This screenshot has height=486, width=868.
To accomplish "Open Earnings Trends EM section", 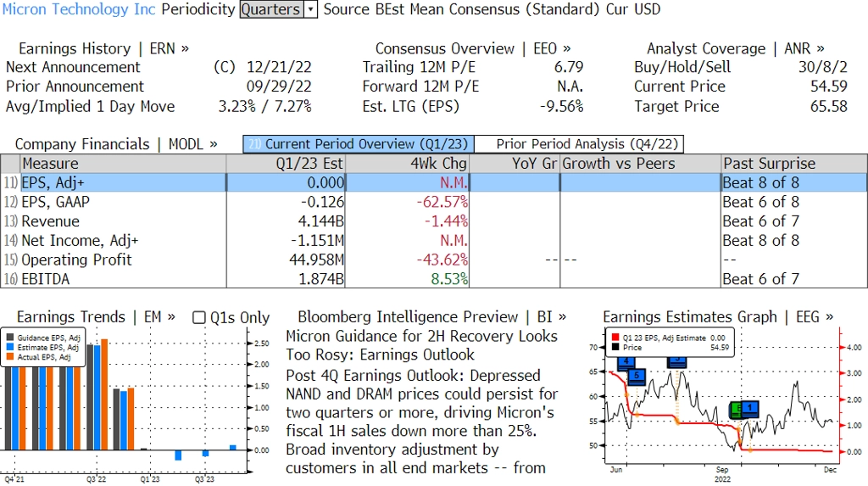I will tap(96, 317).
